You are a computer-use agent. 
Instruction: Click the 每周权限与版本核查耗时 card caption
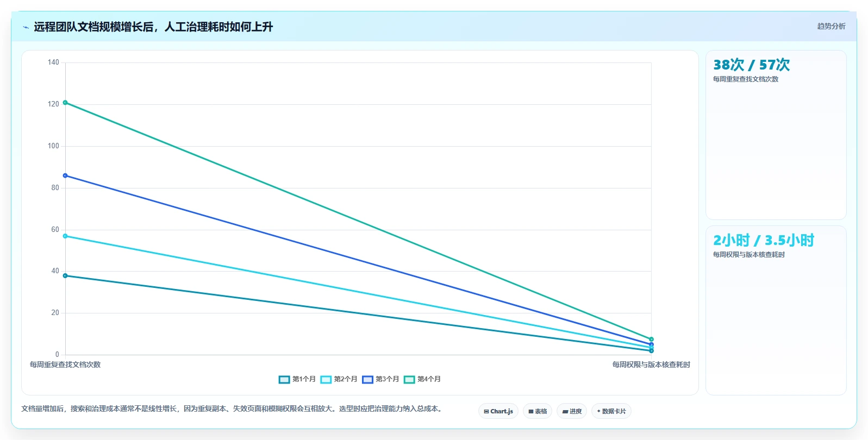point(749,255)
